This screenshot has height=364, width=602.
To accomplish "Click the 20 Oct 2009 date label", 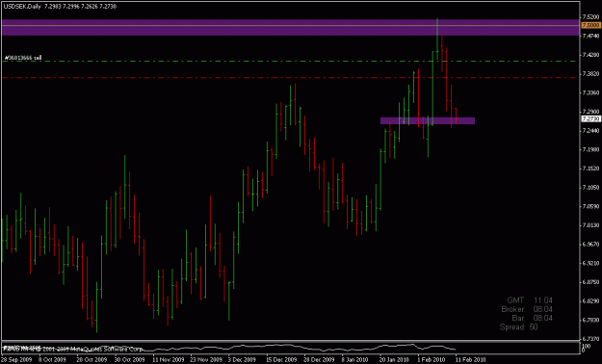I will (91, 360).
